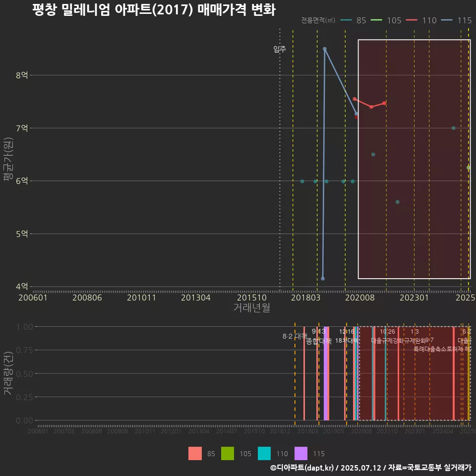Click the cyan 110 swatch in bottom legend
Viewport: 476px width, 476px height.
264,454
